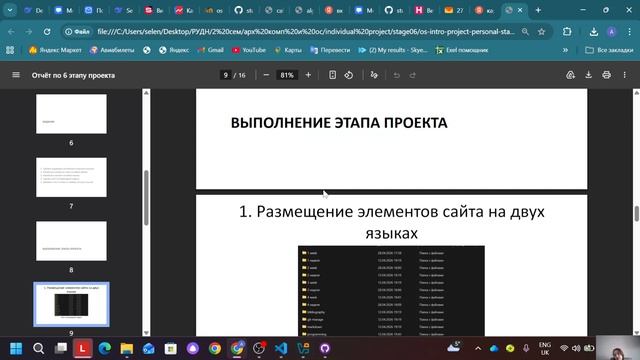
Task: Open File Explorer from taskbar
Action: pyautogui.click(x=127, y=348)
